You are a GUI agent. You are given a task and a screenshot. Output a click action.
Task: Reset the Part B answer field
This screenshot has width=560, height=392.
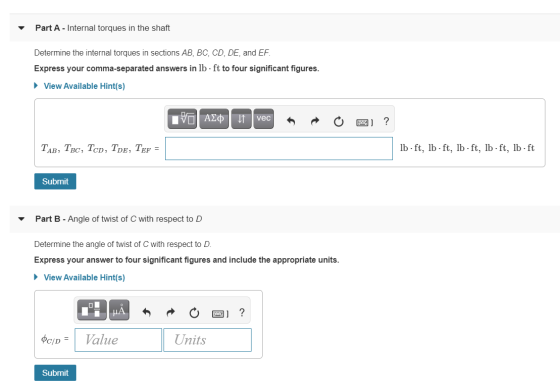point(194,313)
